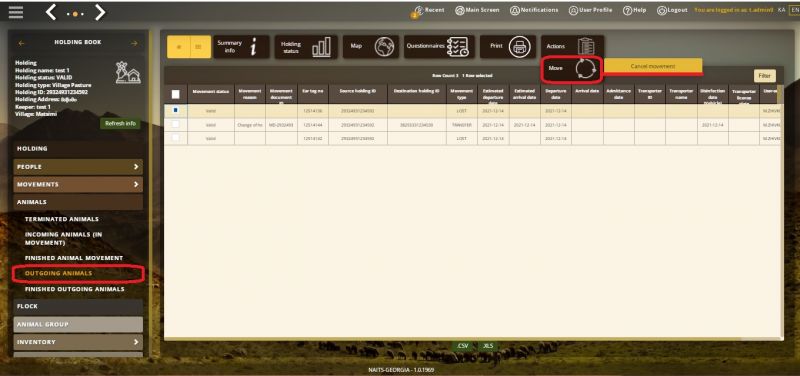Sort by Source holding ID column

coord(358,94)
